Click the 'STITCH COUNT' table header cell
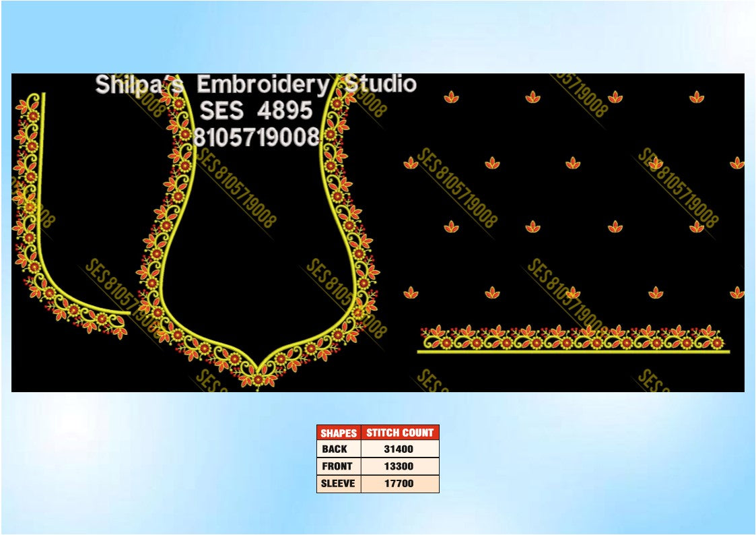This screenshot has width=756, height=535. pyautogui.click(x=400, y=433)
